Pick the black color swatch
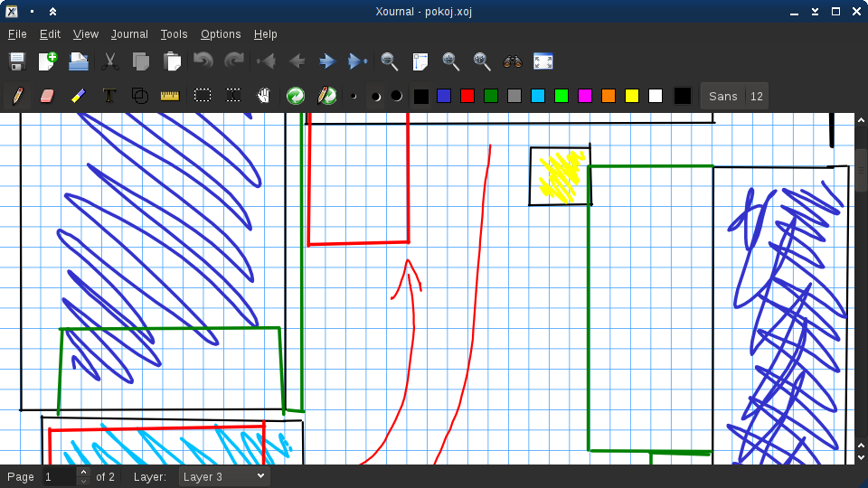The height and width of the screenshot is (488, 868). point(420,97)
